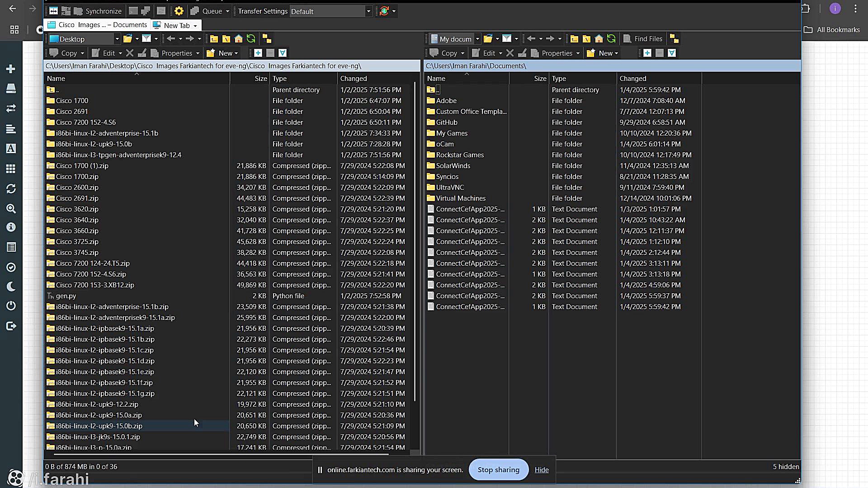
Task: Sort left panel by Name column header
Action: tap(137, 78)
